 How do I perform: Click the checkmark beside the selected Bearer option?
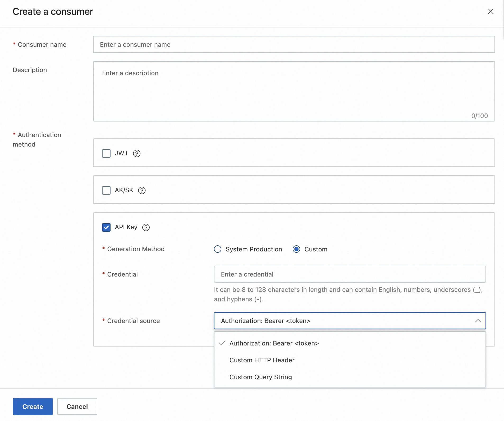pyautogui.click(x=222, y=343)
